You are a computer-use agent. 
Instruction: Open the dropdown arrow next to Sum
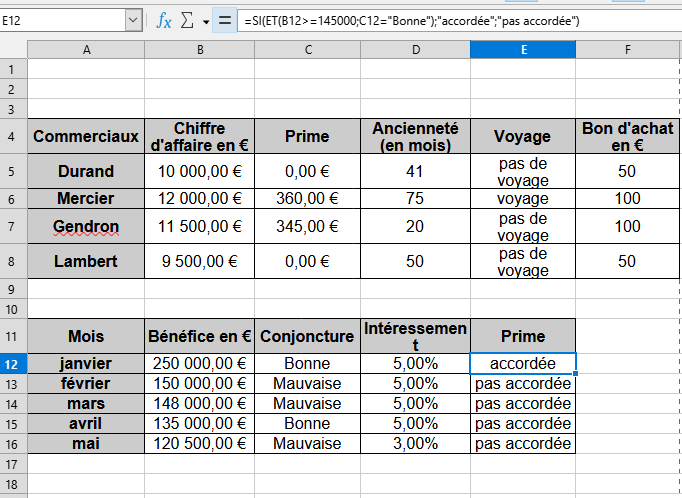(x=206, y=21)
